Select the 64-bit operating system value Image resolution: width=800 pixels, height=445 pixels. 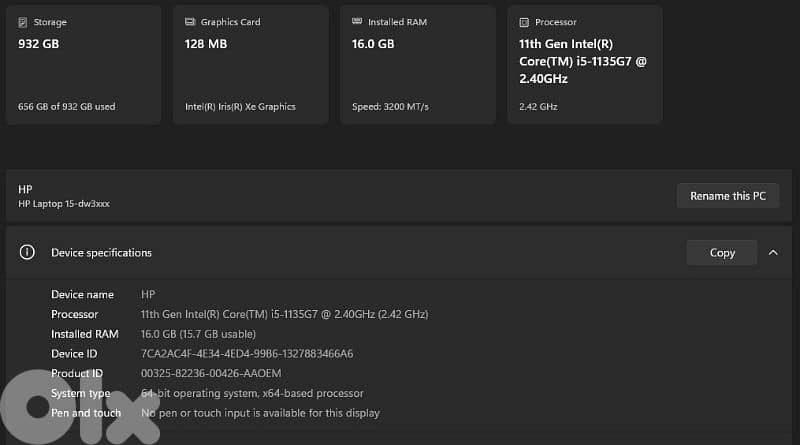click(x=252, y=393)
